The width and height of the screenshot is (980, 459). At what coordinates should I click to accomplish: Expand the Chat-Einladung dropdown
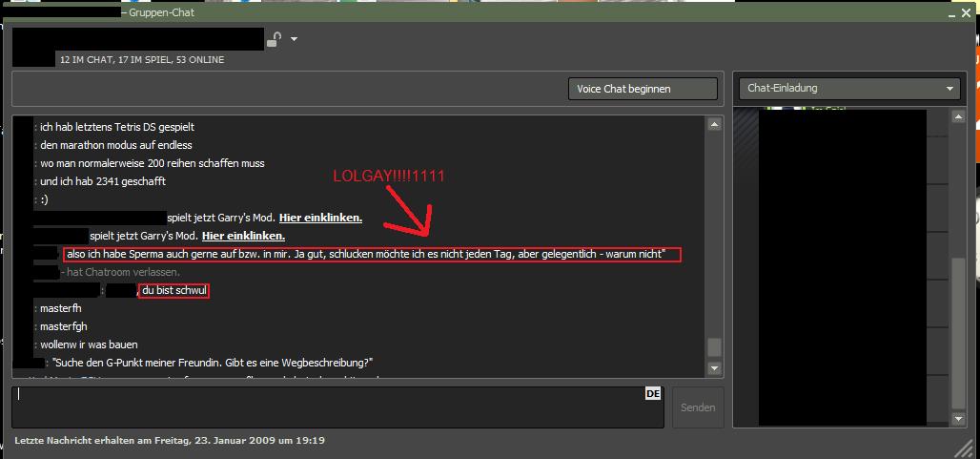coord(849,89)
